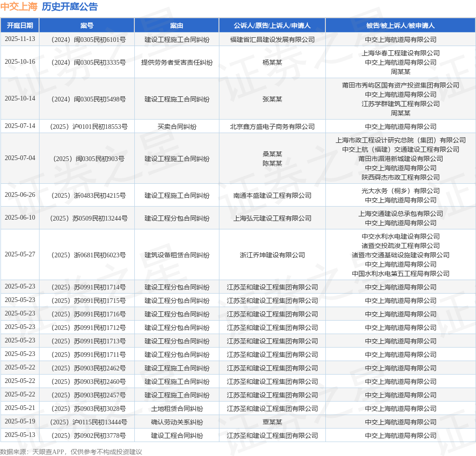This screenshot has width=476, height=456.
Task: Click date 2025-06-26
Action: [x=20, y=195]
